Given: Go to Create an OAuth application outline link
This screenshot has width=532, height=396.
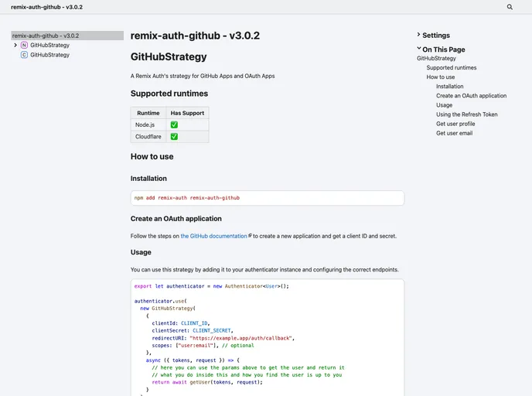Looking at the screenshot, I should (x=471, y=96).
